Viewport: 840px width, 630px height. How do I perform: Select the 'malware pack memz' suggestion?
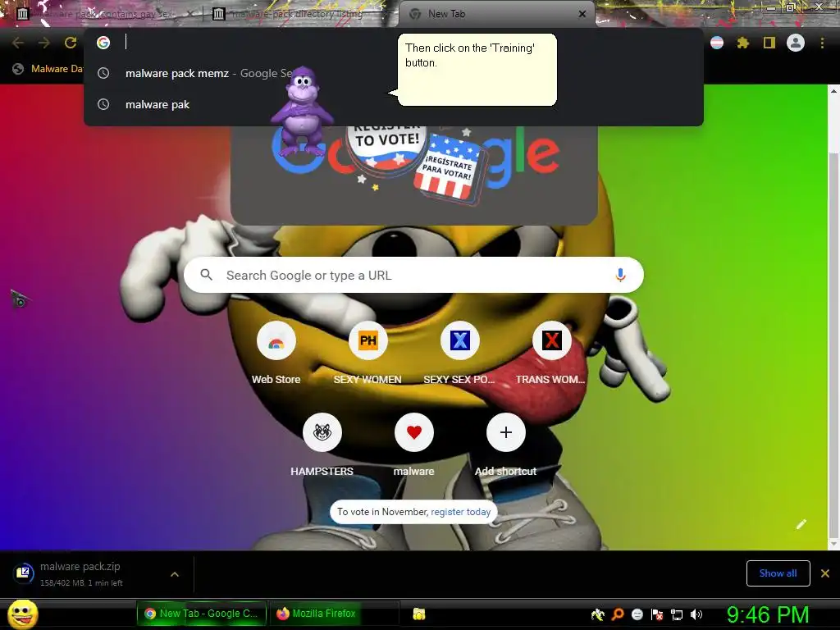[x=394, y=73]
